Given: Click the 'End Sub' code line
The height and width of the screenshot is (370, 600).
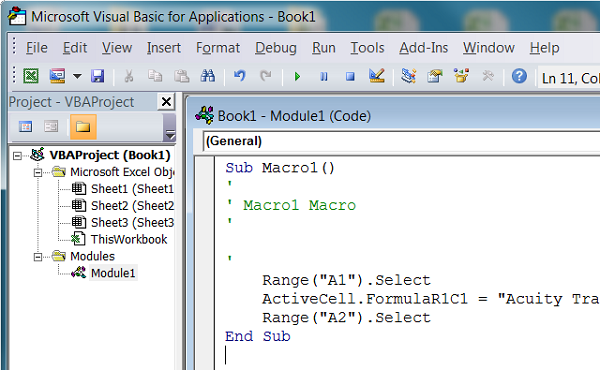Looking at the screenshot, I should coord(258,336).
